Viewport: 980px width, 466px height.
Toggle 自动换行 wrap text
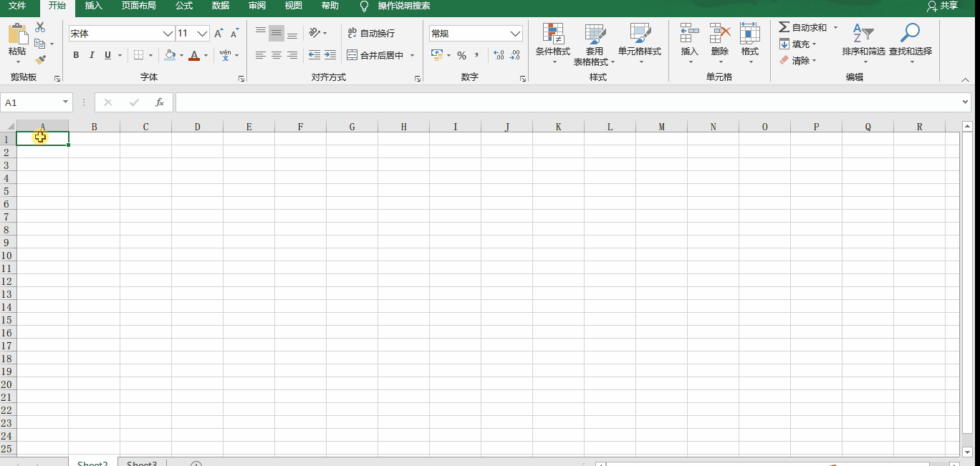[370, 34]
